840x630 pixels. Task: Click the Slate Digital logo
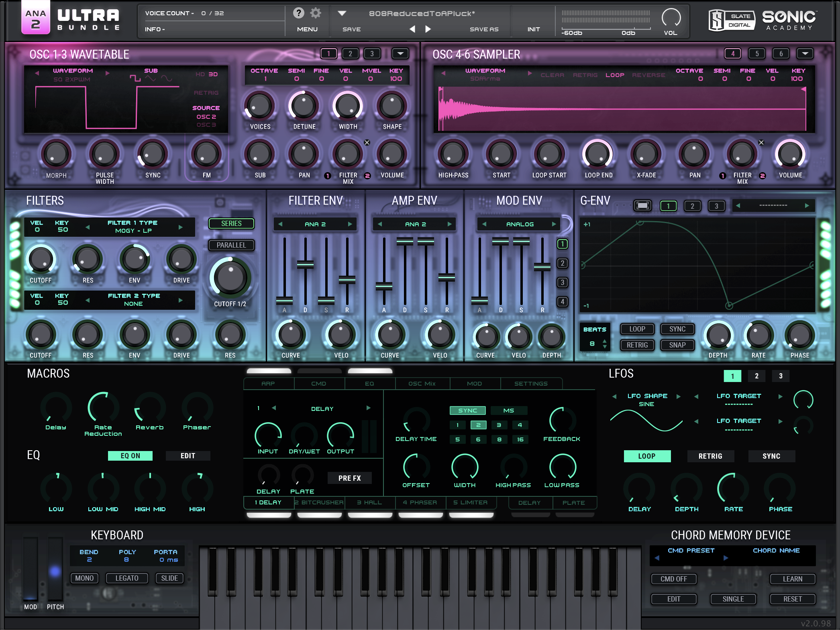coord(732,20)
